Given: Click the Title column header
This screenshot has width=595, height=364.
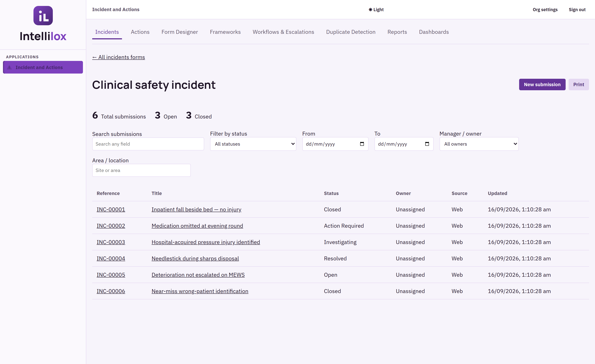Looking at the screenshot, I should (x=157, y=193).
